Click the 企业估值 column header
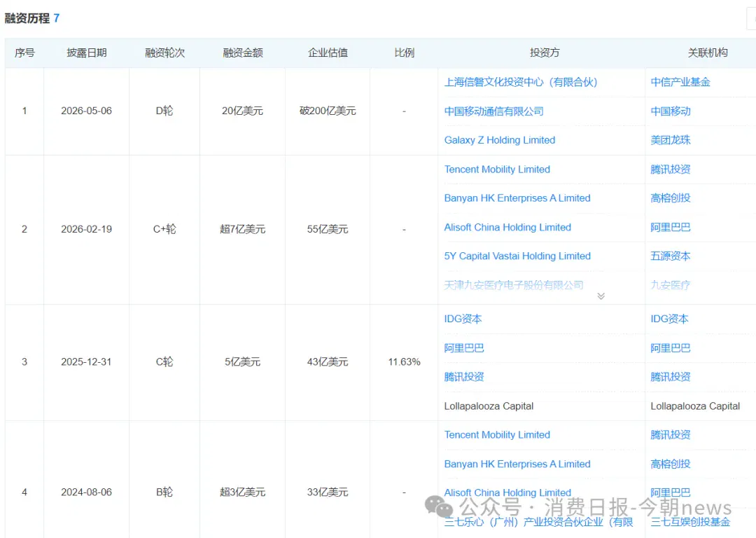The width and height of the screenshot is (756, 538). (x=328, y=53)
